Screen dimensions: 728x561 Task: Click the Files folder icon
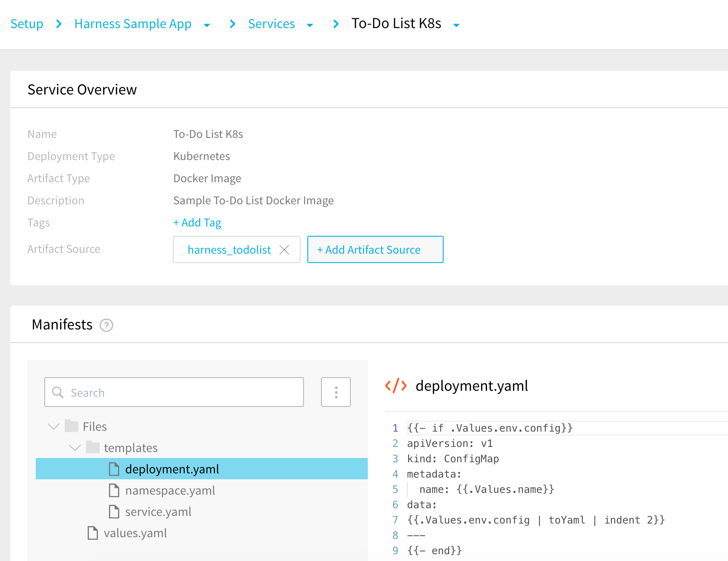(72, 426)
